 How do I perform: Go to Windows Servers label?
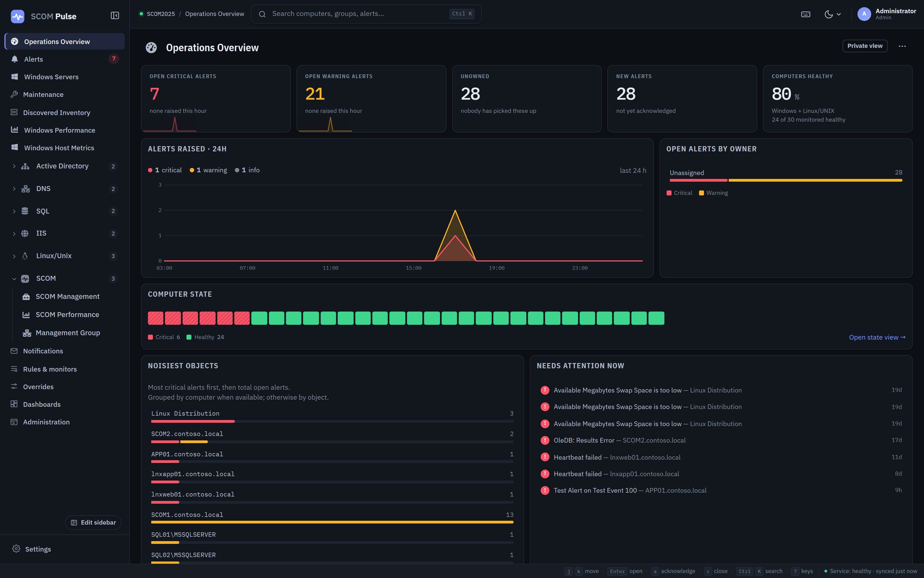51,77
